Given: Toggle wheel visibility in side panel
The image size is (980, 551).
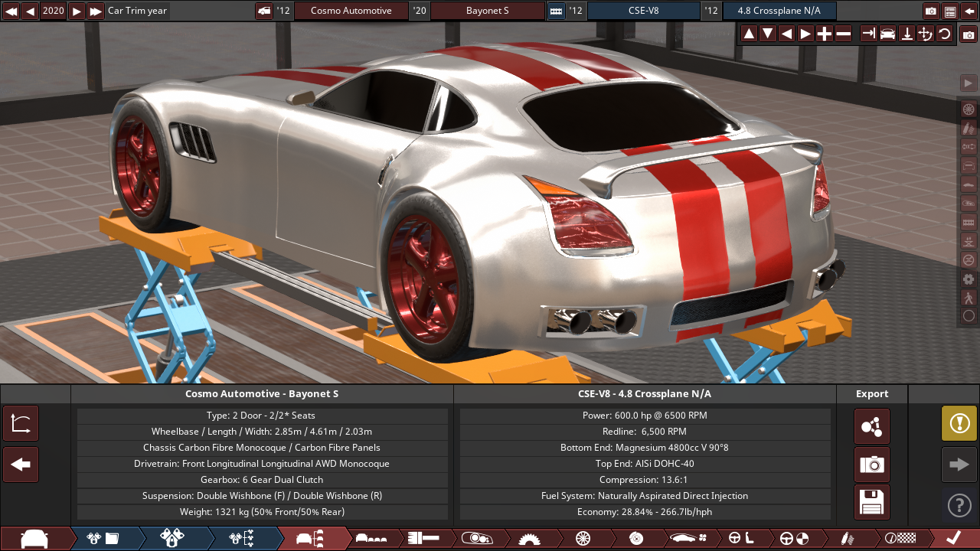Looking at the screenshot, I should click(x=969, y=109).
